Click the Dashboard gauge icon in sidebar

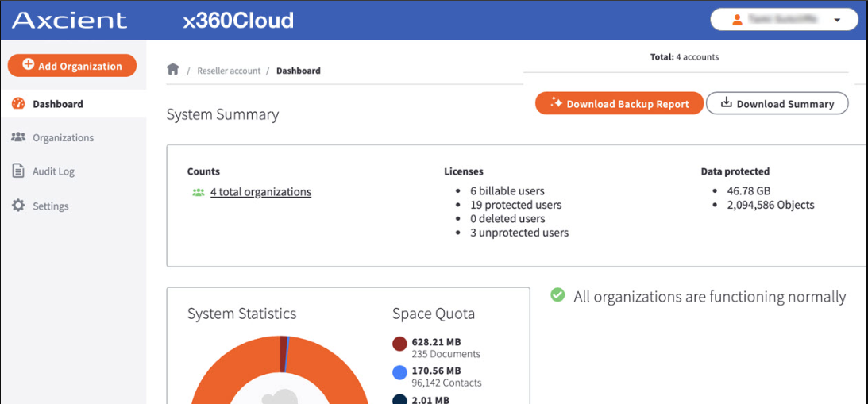tap(18, 103)
